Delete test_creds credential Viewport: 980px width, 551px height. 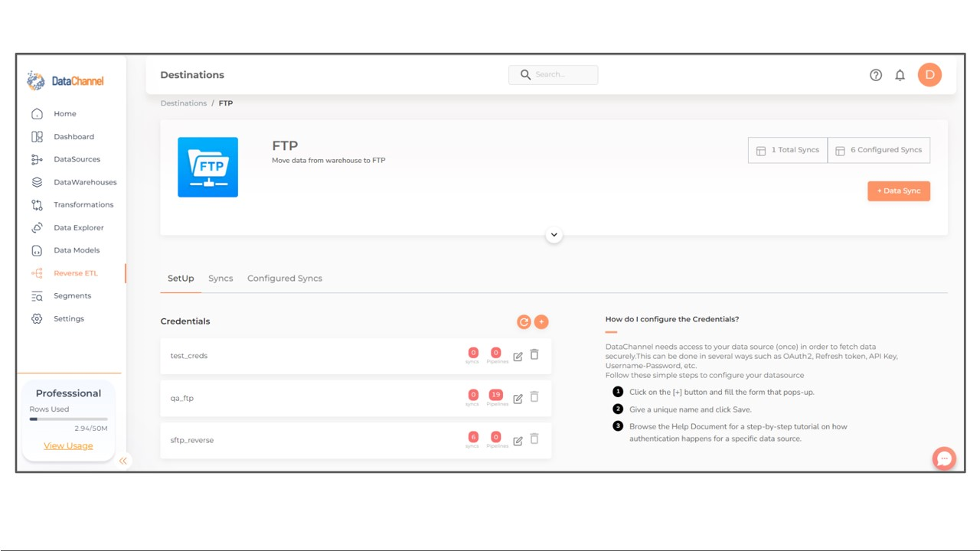[534, 355]
